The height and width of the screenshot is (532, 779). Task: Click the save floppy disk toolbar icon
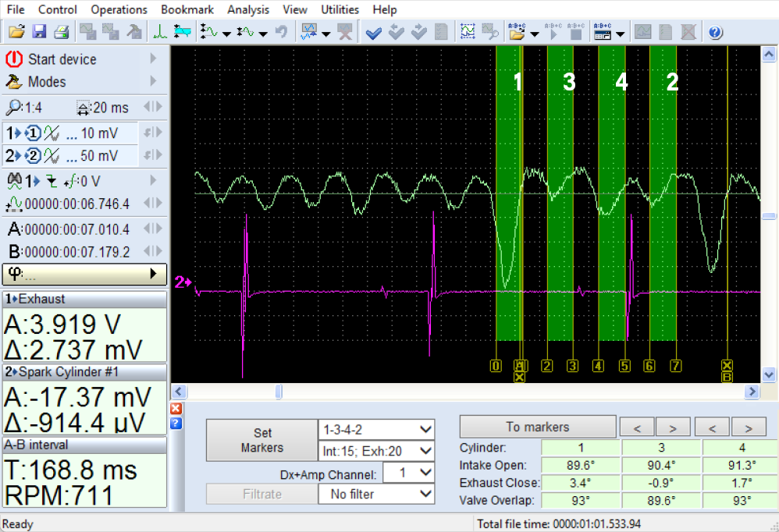(x=39, y=32)
